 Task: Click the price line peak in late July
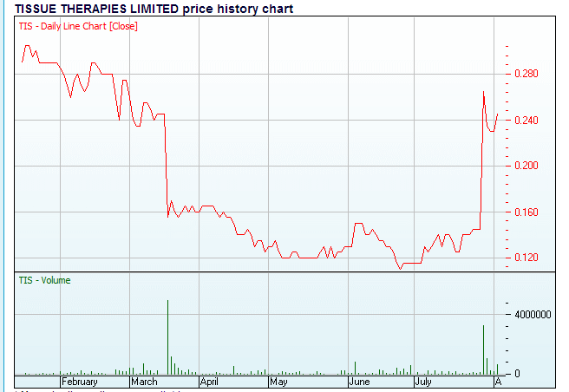(483, 92)
